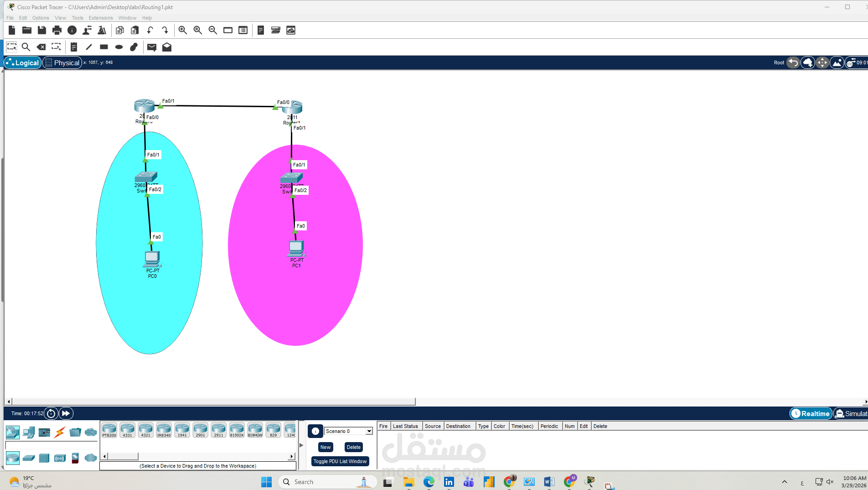Open the Inspect magnifier tool
The width and height of the screenshot is (868, 490).
tap(26, 47)
